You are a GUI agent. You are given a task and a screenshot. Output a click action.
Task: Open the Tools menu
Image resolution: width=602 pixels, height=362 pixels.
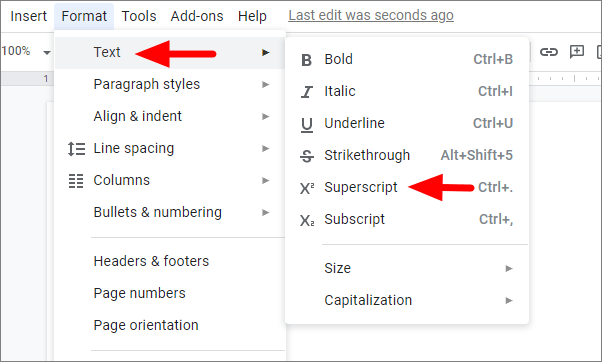click(139, 16)
